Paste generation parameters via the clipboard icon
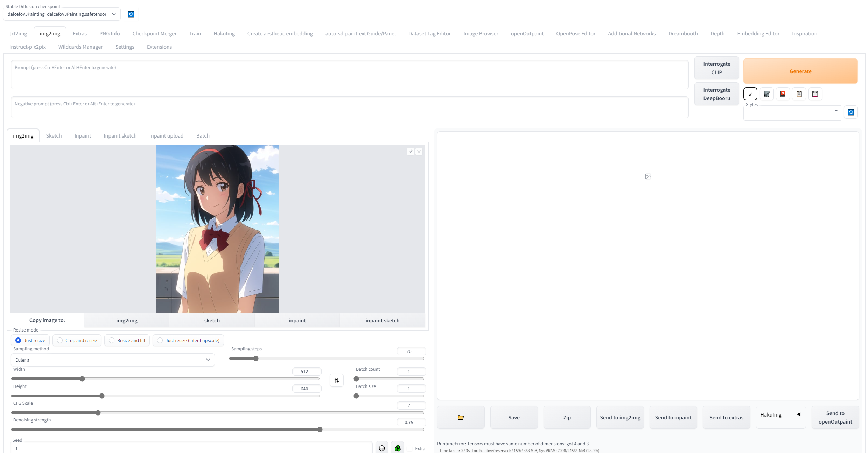 click(x=799, y=93)
